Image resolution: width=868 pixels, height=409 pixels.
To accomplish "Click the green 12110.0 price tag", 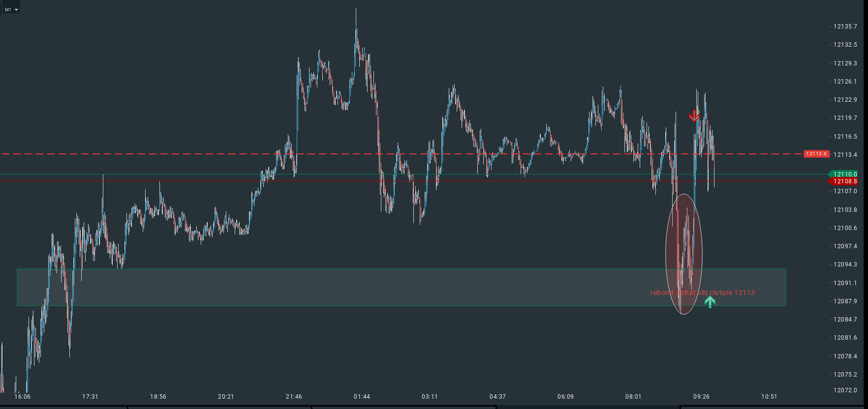I will coord(844,174).
